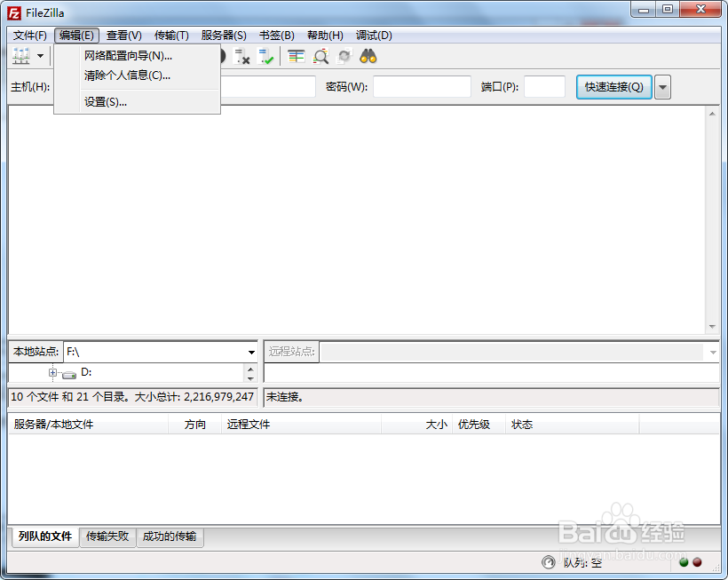Image resolution: width=728 pixels, height=580 pixels.
Task: Sort queue by 远程文件 column
Action: [x=301, y=424]
